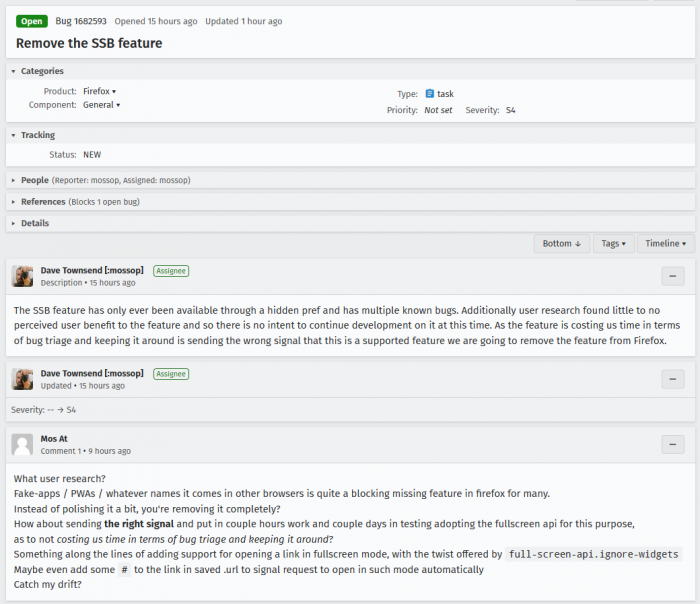Open Dave Townsend's profile in the description header

[92, 270]
